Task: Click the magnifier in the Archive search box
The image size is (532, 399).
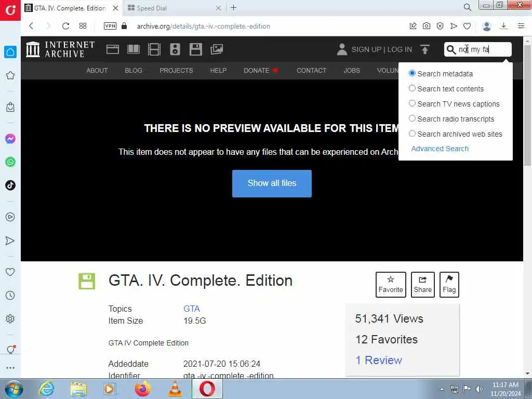Action: [x=451, y=49]
